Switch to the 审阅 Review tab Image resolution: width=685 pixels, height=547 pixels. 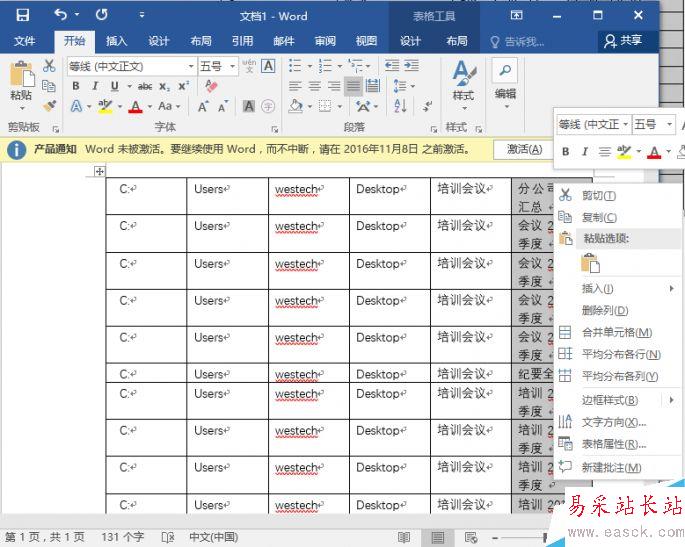[325, 42]
